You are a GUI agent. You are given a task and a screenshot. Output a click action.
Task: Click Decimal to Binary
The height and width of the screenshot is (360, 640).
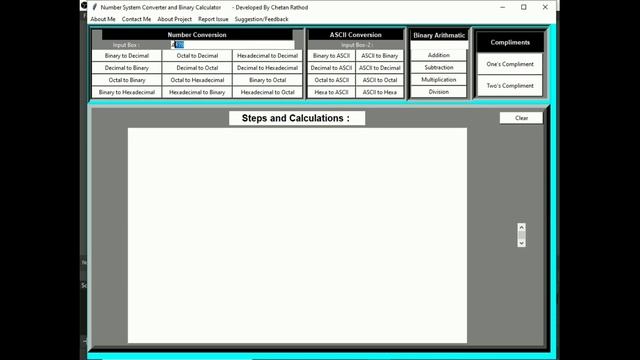coord(127,68)
